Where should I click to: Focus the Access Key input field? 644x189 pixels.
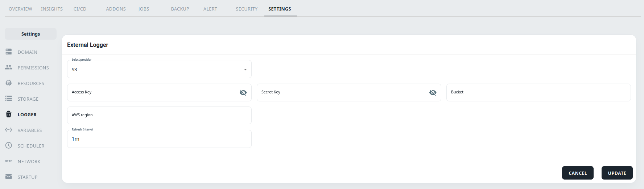[x=159, y=93]
